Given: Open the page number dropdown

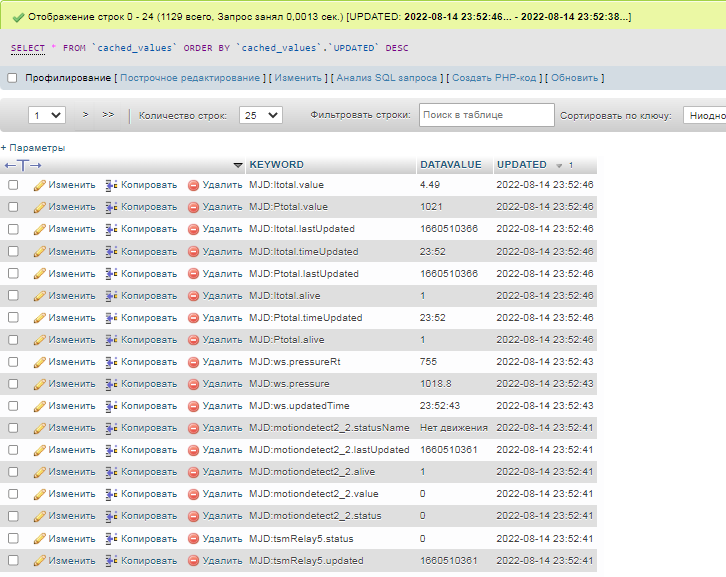Looking at the screenshot, I should point(47,116).
